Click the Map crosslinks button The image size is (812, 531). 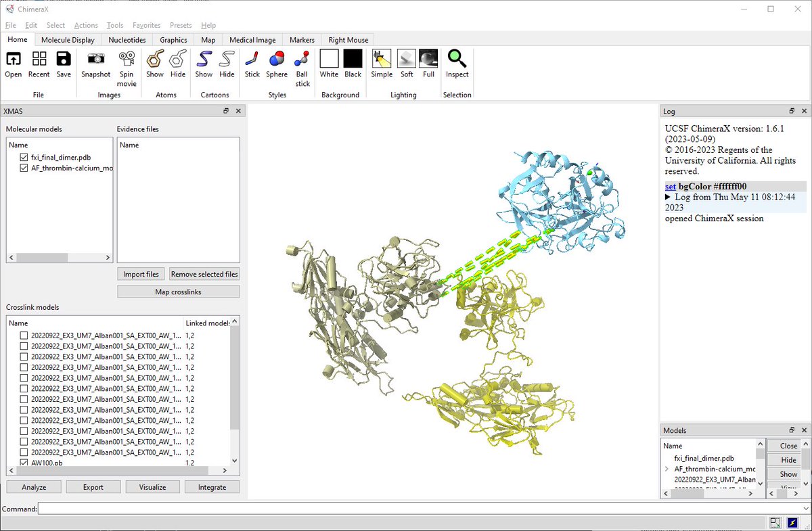[179, 292]
